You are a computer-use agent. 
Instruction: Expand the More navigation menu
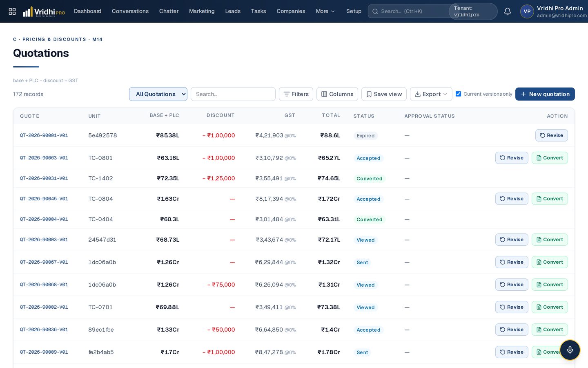click(x=325, y=11)
